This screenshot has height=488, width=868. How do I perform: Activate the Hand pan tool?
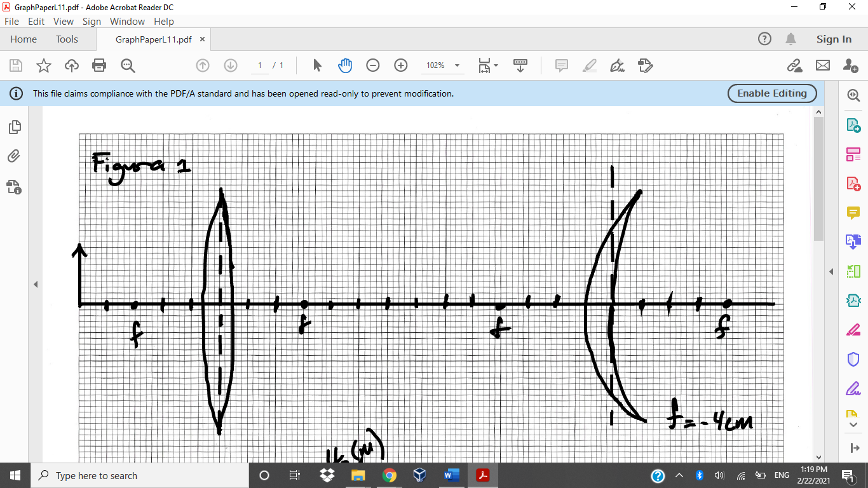(345, 65)
